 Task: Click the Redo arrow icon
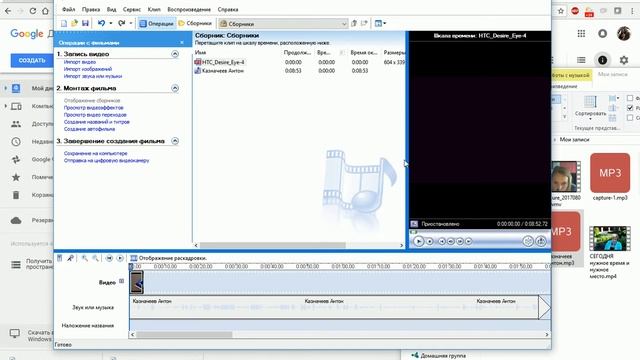pyautogui.click(x=122, y=23)
